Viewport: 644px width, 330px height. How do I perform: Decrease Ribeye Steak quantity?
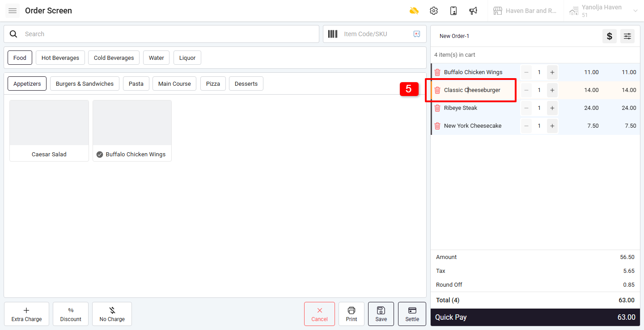click(x=526, y=108)
